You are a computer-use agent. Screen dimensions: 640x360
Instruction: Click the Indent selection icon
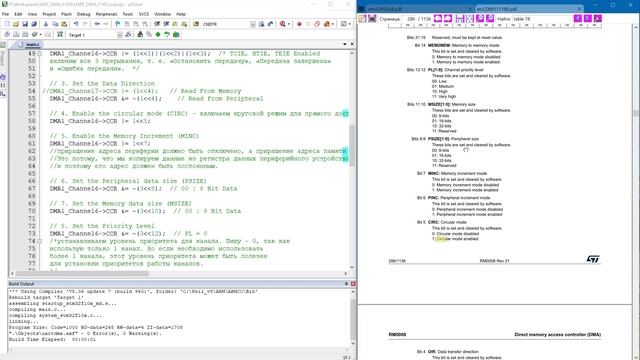pyautogui.click(x=157, y=24)
